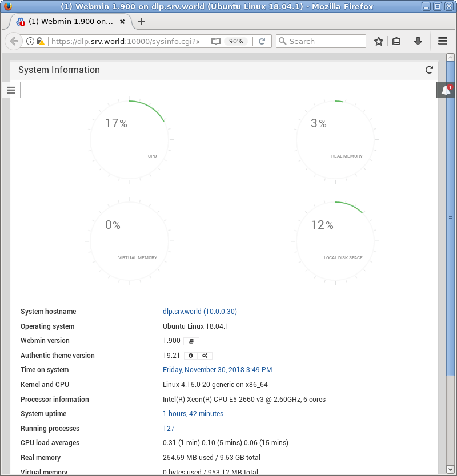Select the Webmin 1.900 tab
Screen dimensions: 457x476
[x=70, y=22]
